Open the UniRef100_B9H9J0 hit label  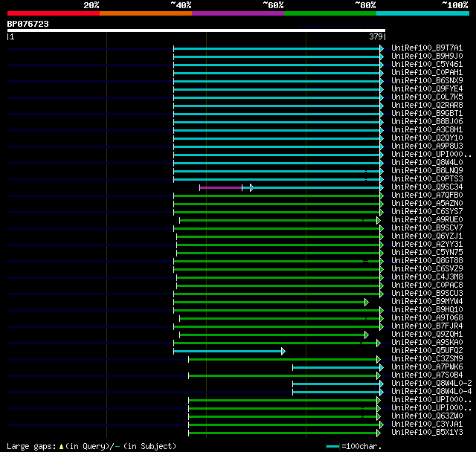[427, 56]
